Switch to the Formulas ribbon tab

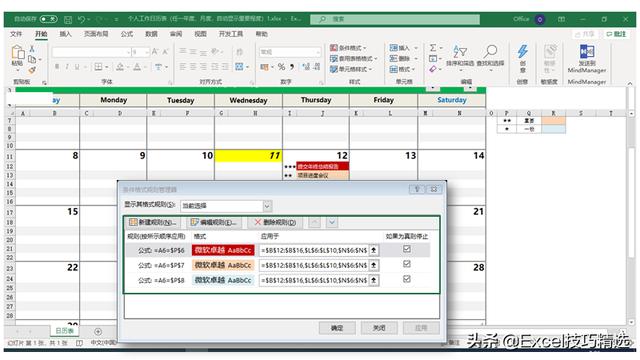127,34
